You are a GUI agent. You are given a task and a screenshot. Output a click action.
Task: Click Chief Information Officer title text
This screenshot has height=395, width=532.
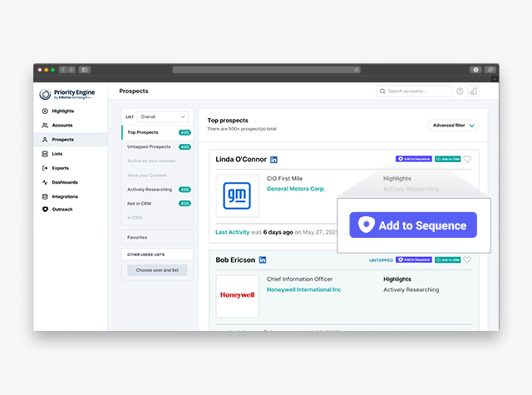pyautogui.click(x=299, y=279)
